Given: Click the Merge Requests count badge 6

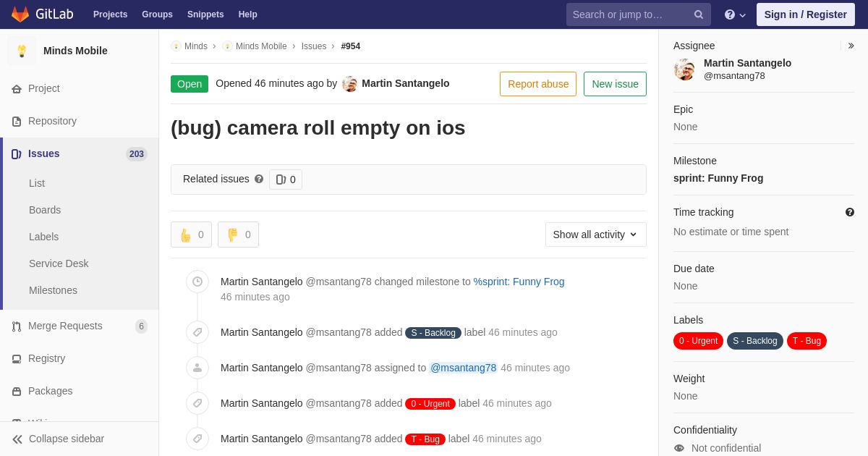Looking at the screenshot, I should (141, 326).
